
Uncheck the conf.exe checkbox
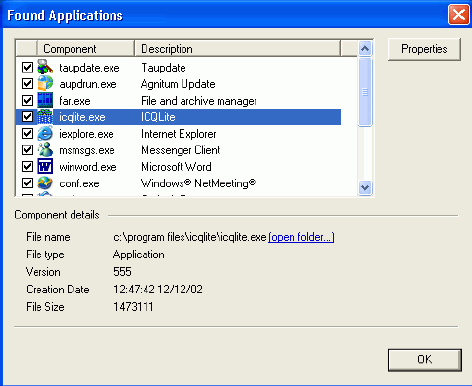point(27,183)
